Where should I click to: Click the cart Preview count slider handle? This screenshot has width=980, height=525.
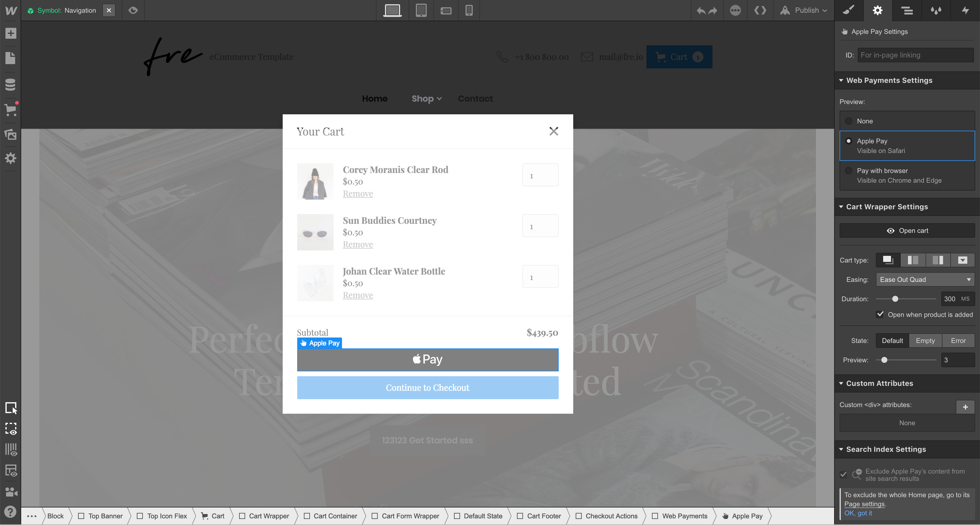(x=884, y=360)
